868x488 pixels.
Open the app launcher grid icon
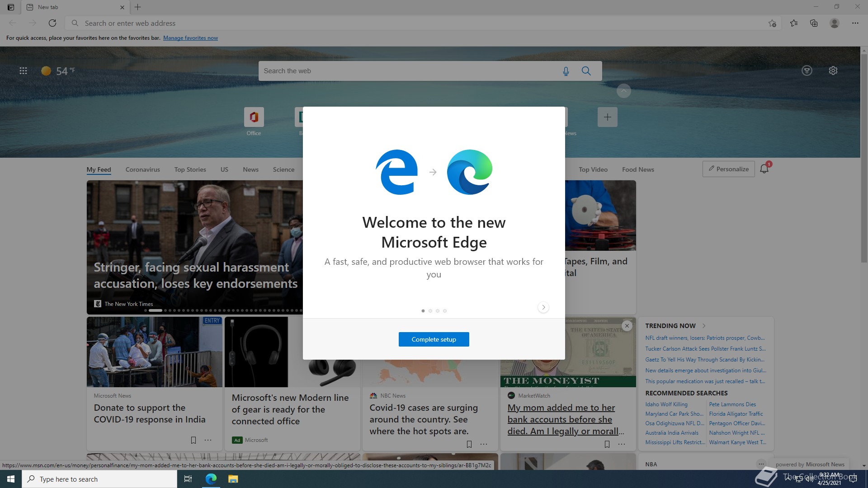23,71
